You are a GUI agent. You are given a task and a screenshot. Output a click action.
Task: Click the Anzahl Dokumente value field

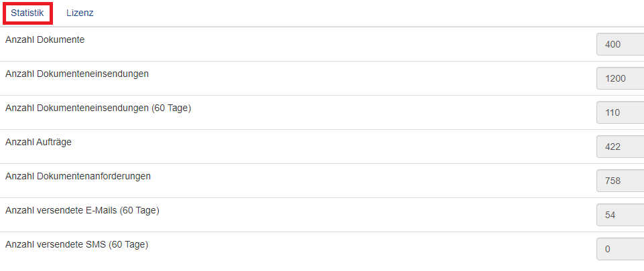point(619,45)
